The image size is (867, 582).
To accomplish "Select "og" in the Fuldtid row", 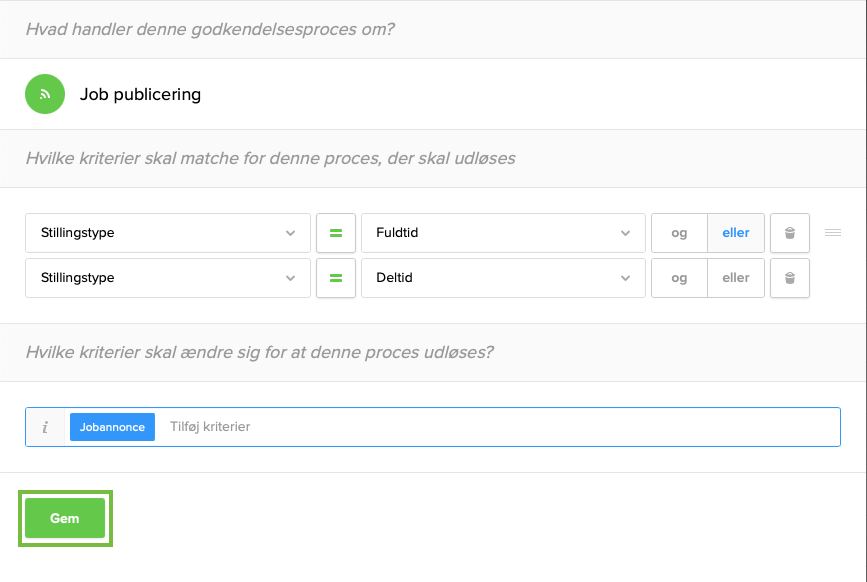I will click(679, 233).
